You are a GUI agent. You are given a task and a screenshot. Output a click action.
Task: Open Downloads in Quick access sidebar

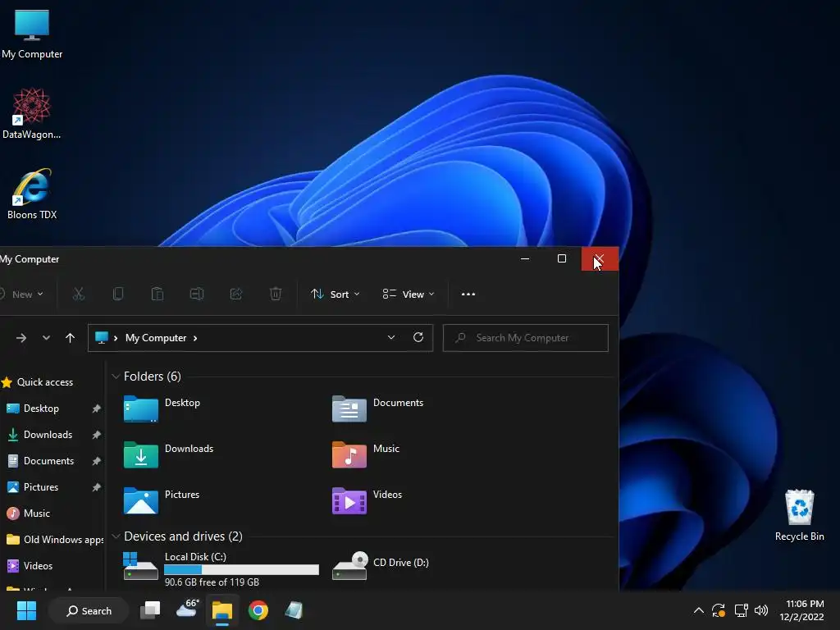(x=39, y=435)
